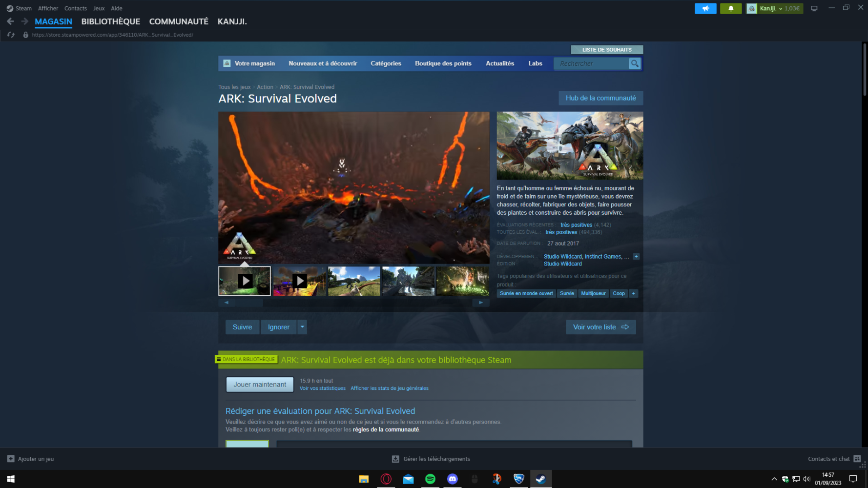Select the Multijoueur tag
This screenshot has height=488, width=868.
pos(593,293)
